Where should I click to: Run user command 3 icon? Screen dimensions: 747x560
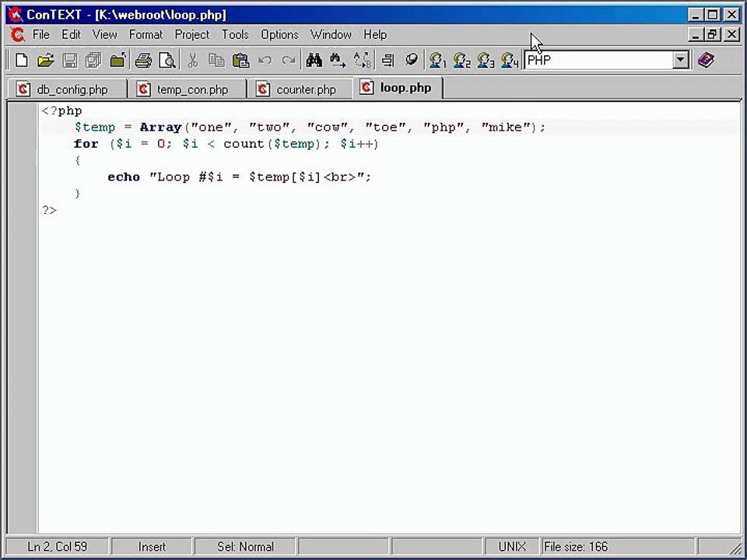pos(485,61)
